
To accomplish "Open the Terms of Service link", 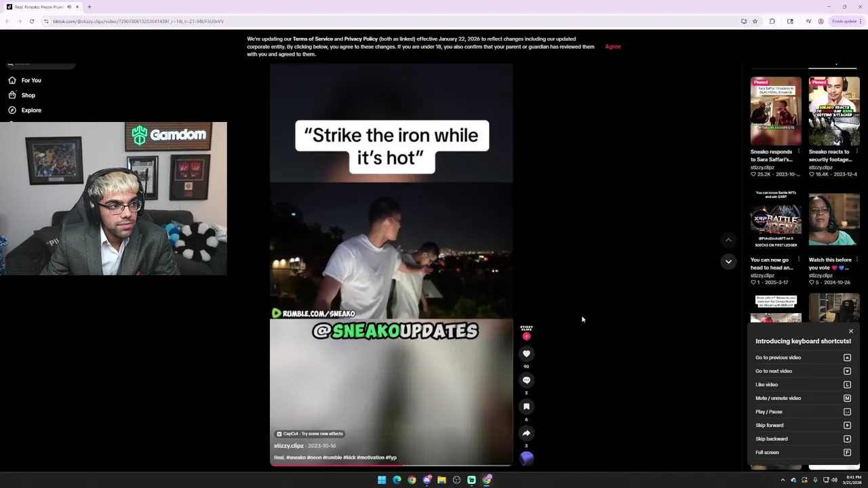I will coord(313,39).
